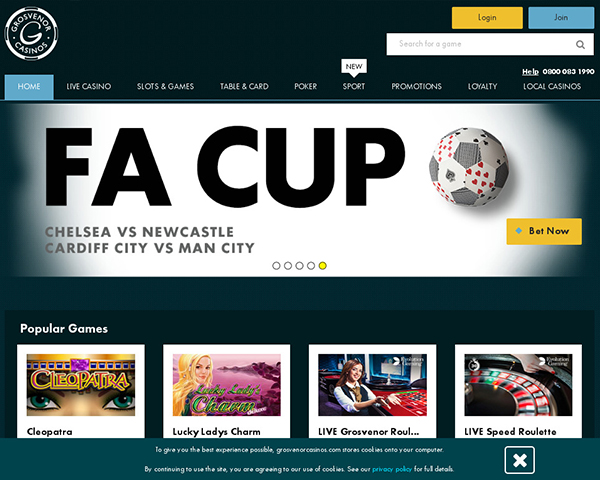Select the fourth carousel slide dot
Screen dimensions: 600x480
(311, 266)
